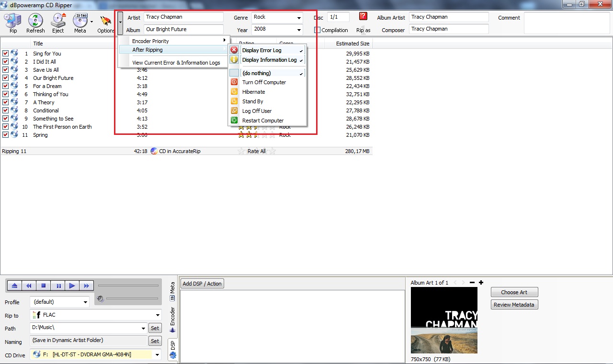Viewport: 613px width, 364px height.
Task: Click the Add DSP / Action button
Action: (202, 284)
